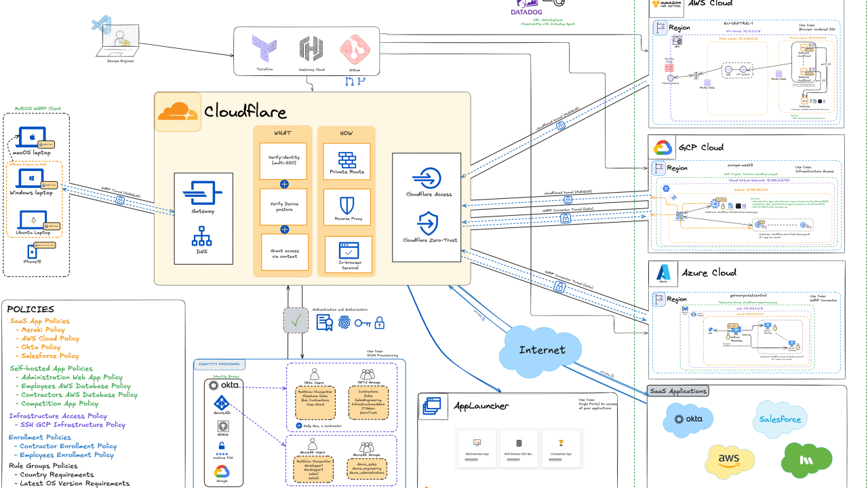Click the okta logo in Identity Broker
Screen dimensions: 868x488
point(223,386)
